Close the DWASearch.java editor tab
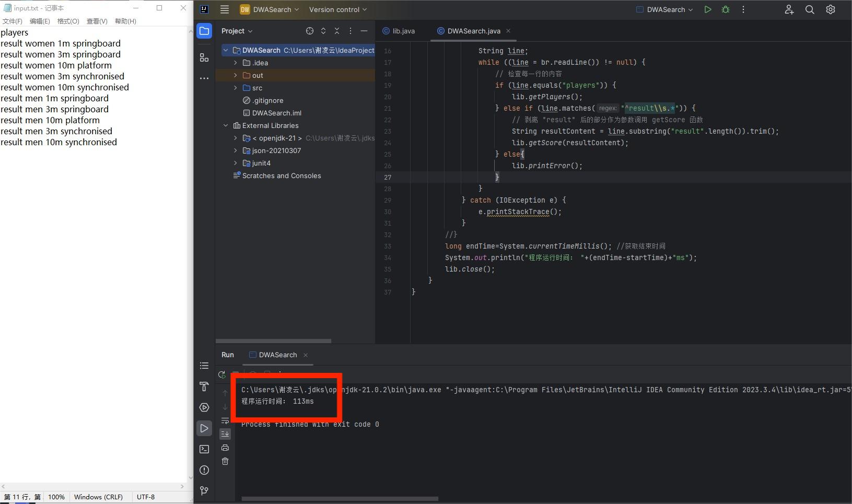 tap(508, 31)
